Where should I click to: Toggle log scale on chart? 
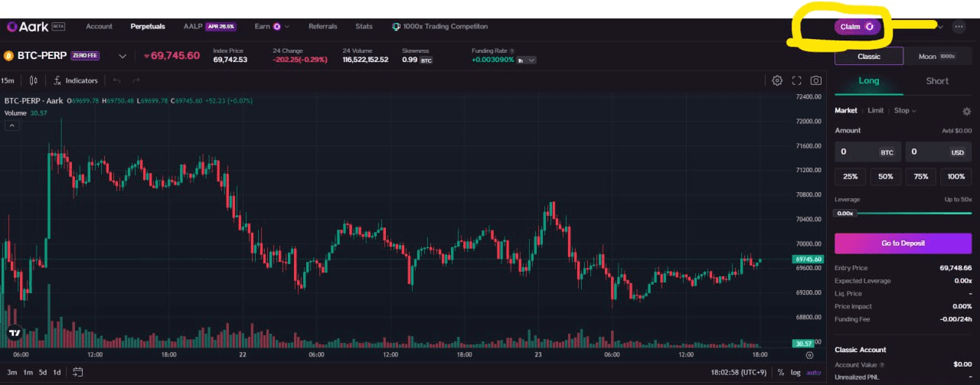[796, 373]
